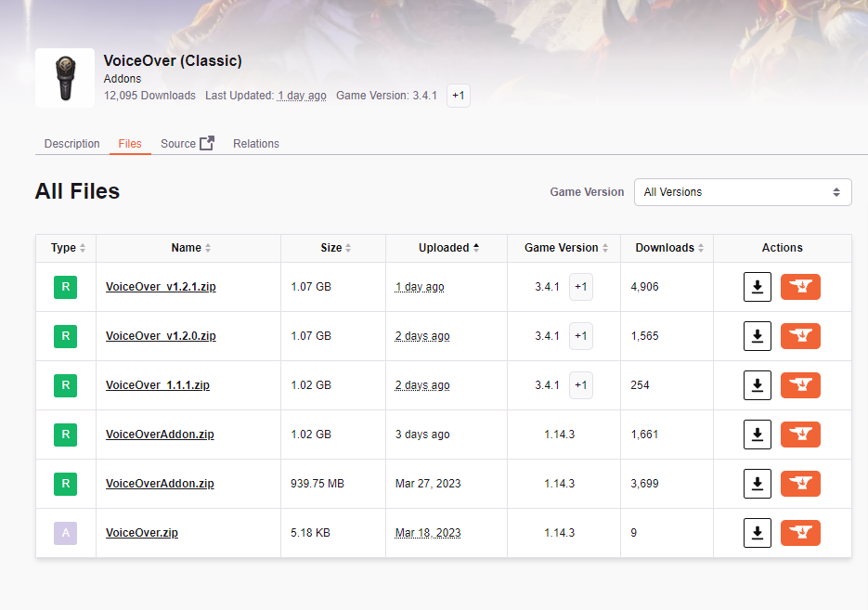Click the 12,095 Downloads text in header
This screenshot has width=868, height=610.
point(149,96)
